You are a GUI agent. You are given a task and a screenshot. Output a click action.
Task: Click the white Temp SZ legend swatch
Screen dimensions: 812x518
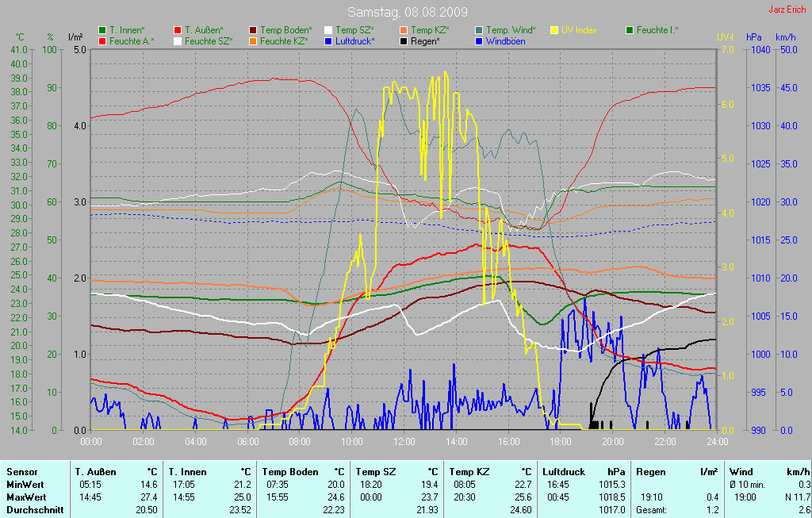click(x=328, y=31)
